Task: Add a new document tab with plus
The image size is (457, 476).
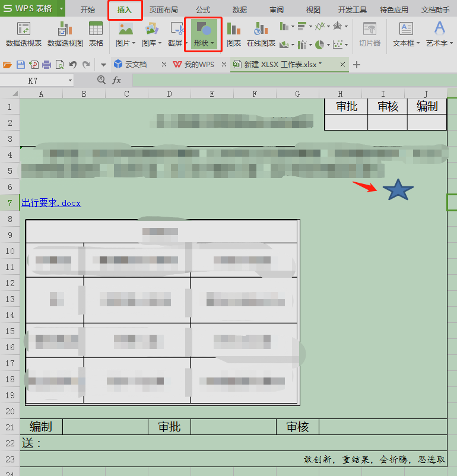Action: 357,65
